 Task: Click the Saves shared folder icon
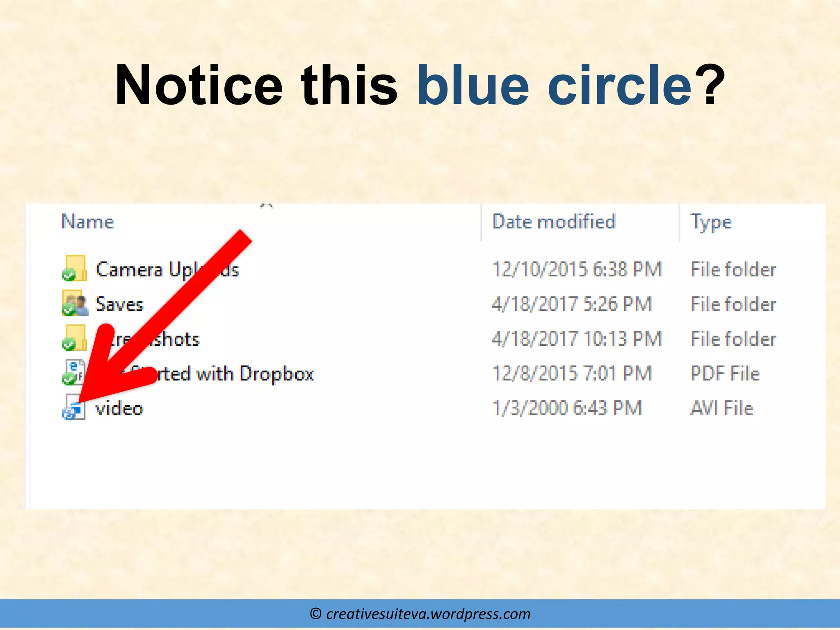click(x=75, y=303)
